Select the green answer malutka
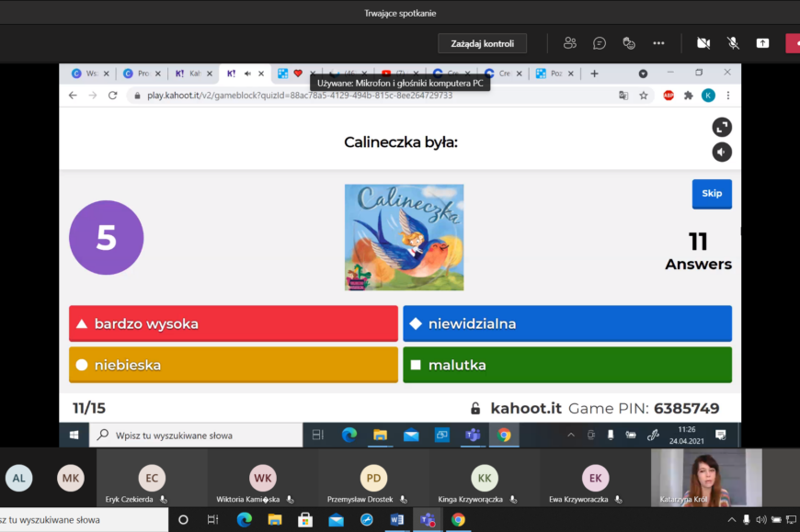The height and width of the screenshot is (532, 800). 567,365
